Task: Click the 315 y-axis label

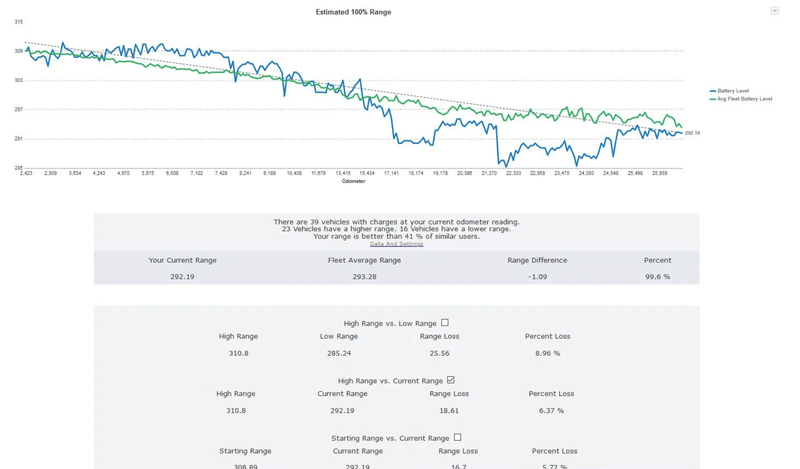Action: pyautogui.click(x=18, y=21)
